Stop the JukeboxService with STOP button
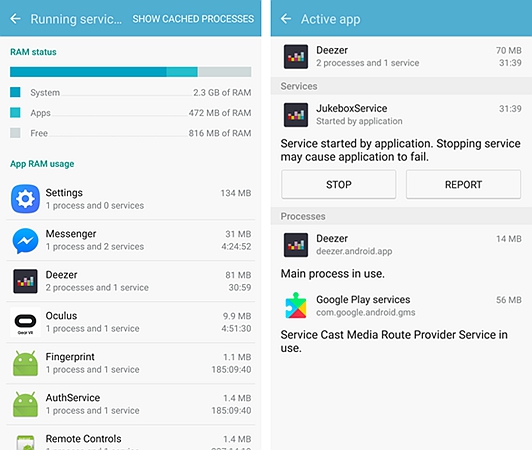 tap(339, 184)
